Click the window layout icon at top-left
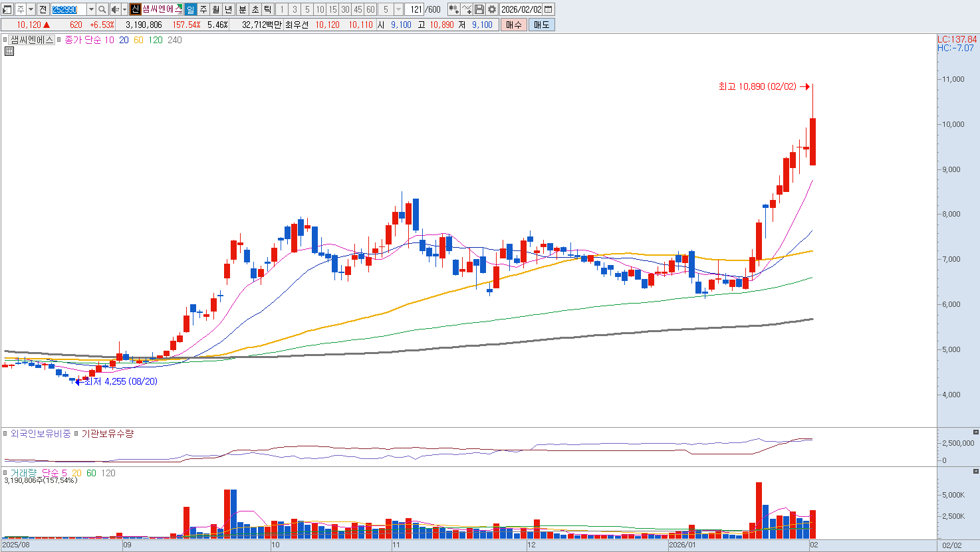This screenshot has width=980, height=552. (7, 9)
